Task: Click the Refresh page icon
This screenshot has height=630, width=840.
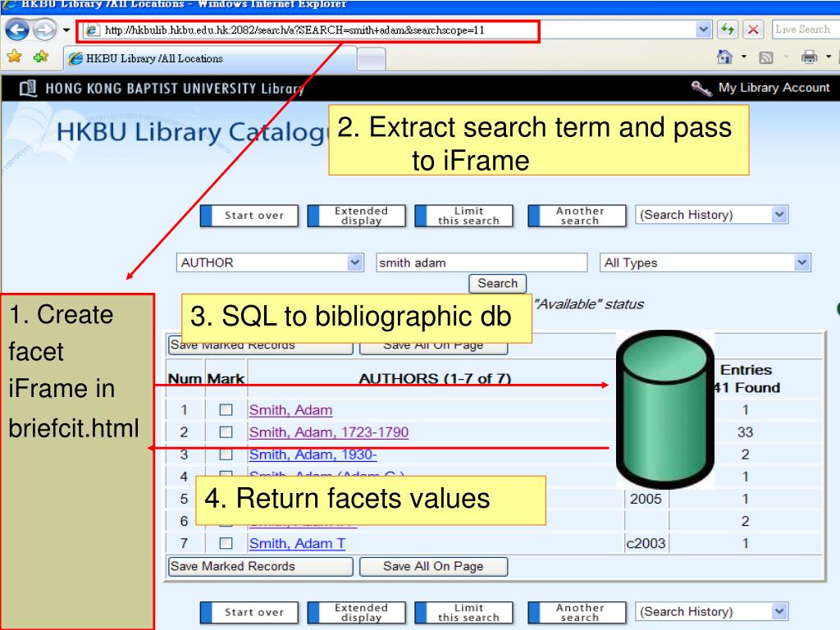Action: coord(728,30)
